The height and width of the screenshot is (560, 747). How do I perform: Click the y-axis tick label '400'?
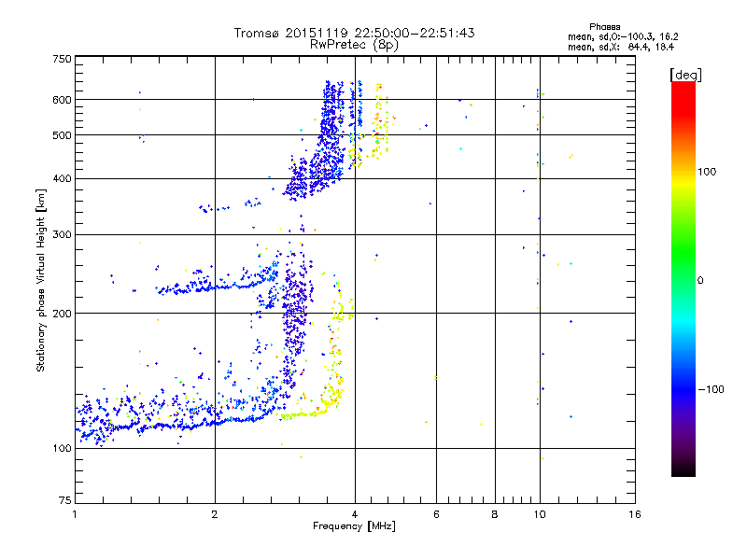(62, 179)
